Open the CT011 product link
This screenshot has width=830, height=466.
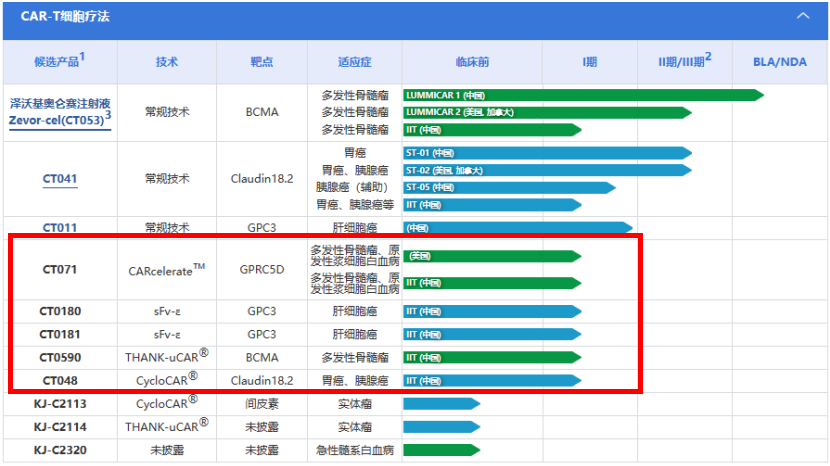click(x=60, y=228)
